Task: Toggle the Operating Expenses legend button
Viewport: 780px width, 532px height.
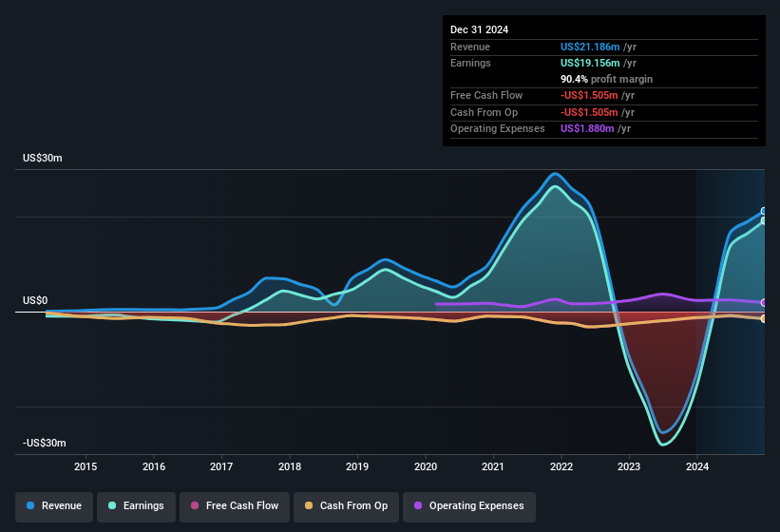Action: [x=469, y=506]
